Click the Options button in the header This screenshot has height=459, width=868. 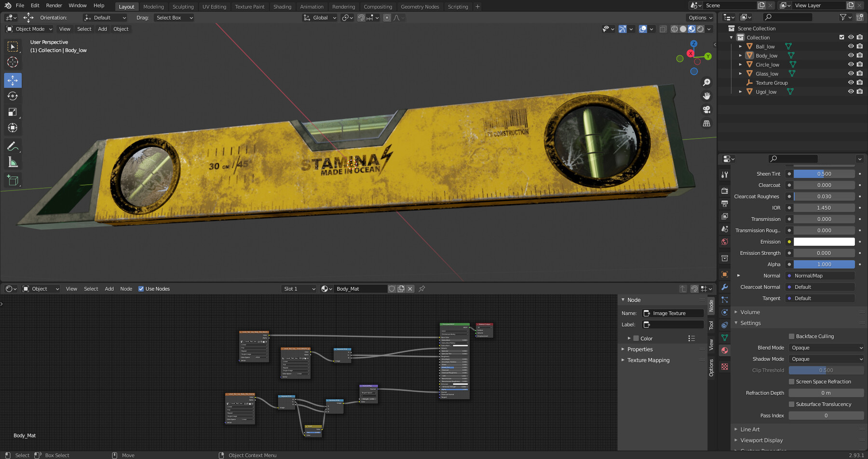point(700,17)
